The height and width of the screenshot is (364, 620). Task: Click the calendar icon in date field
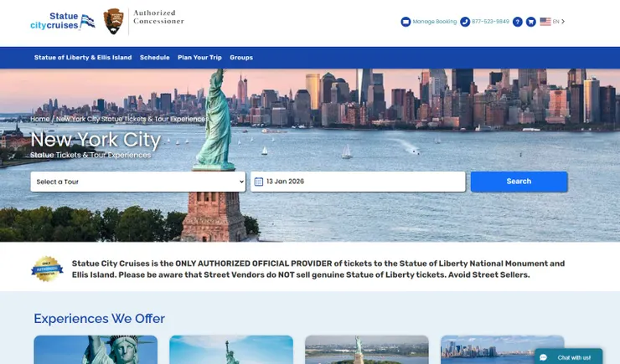(x=259, y=182)
